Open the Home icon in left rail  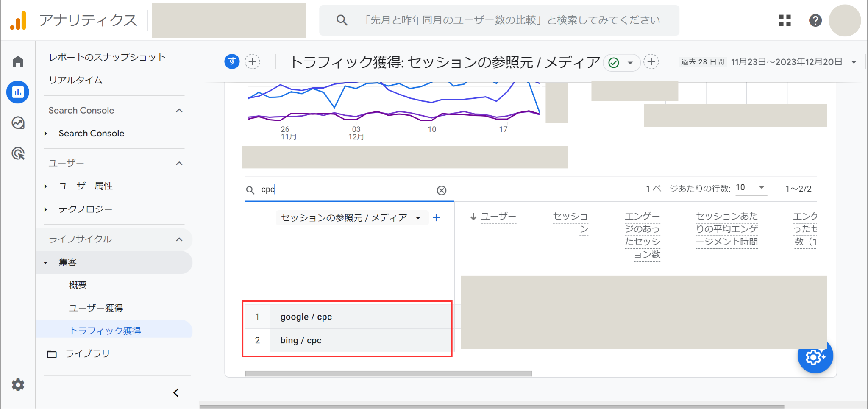coord(18,62)
